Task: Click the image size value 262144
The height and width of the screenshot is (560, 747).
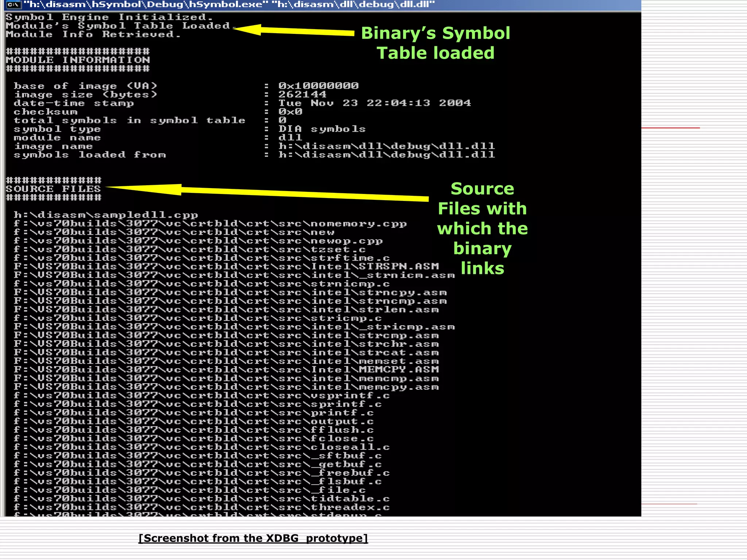Action: click(x=302, y=94)
